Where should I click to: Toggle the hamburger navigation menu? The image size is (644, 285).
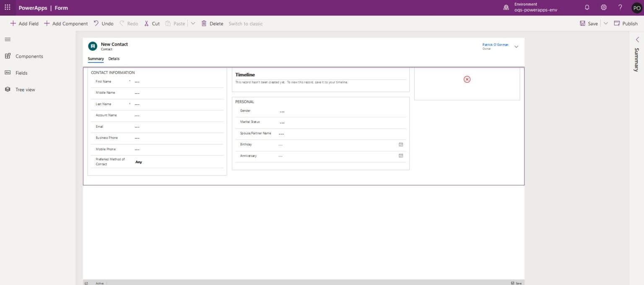[8, 39]
